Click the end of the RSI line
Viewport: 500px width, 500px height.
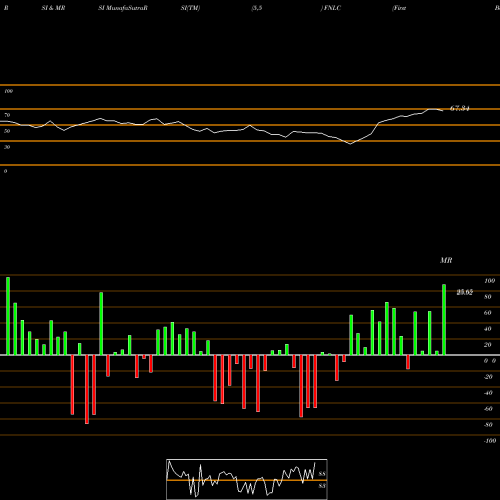(443, 110)
